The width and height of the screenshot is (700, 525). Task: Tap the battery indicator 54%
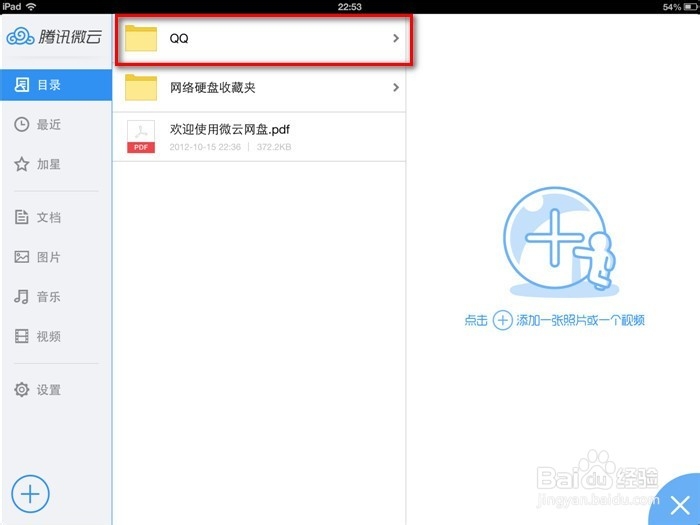tap(680, 7)
